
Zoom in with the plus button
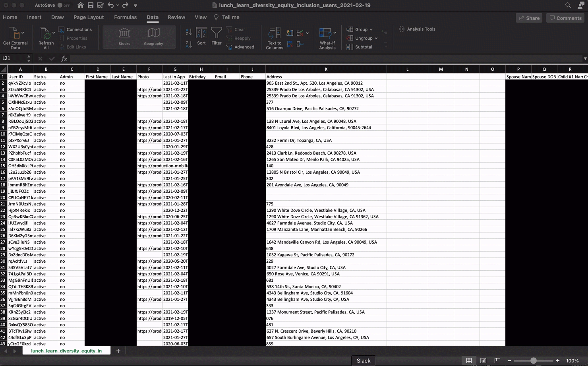click(558, 360)
